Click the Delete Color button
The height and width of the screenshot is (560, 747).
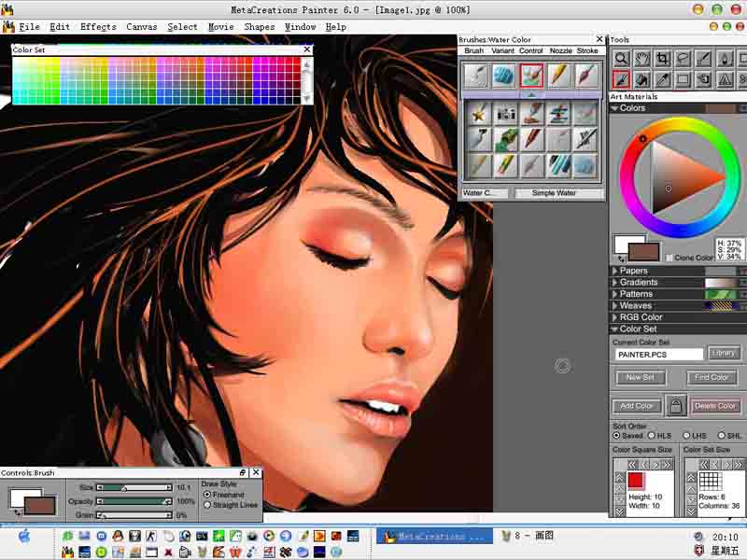point(714,406)
